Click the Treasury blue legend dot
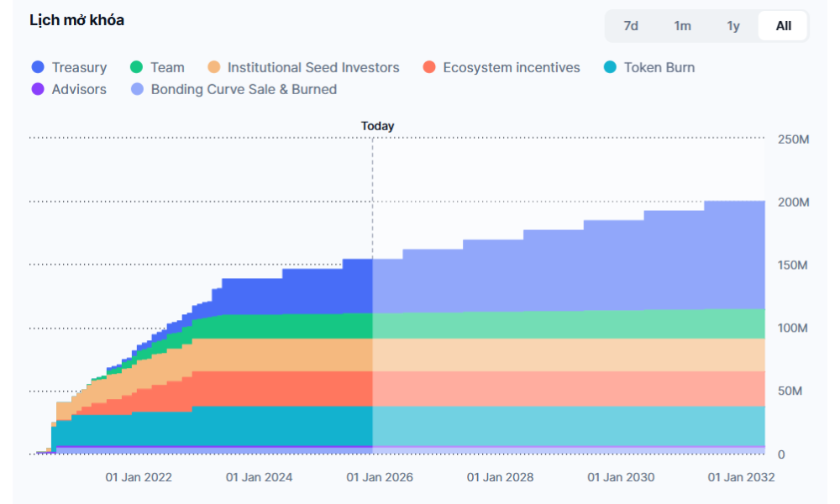Image resolution: width=840 pixels, height=504 pixels. click(x=38, y=67)
